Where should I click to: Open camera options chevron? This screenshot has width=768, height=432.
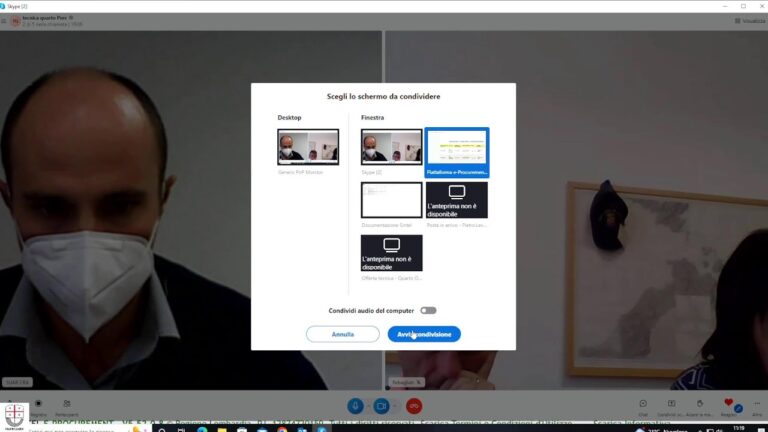click(x=394, y=406)
